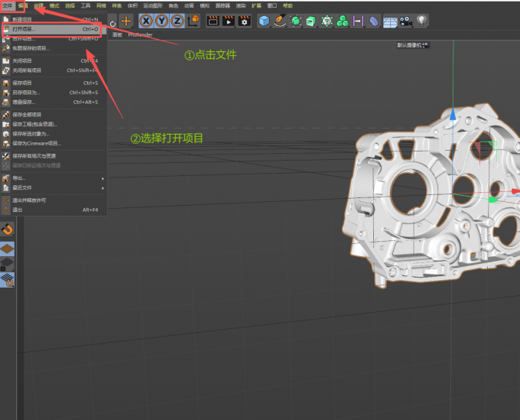Screen dimensions: 520x420
Task: Click the 默认摄像机 viewport label
Action: (x=413, y=45)
